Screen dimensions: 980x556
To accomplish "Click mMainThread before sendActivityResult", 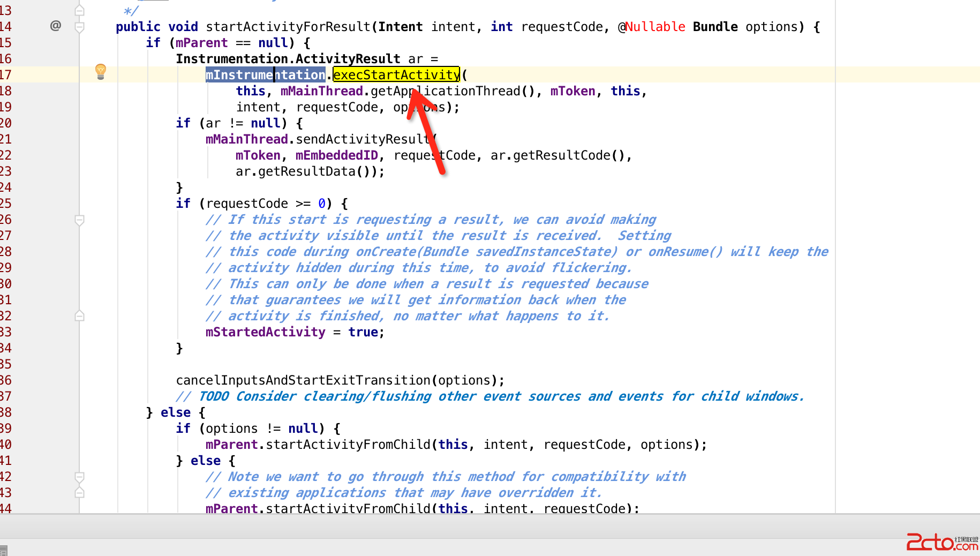I will click(x=247, y=139).
